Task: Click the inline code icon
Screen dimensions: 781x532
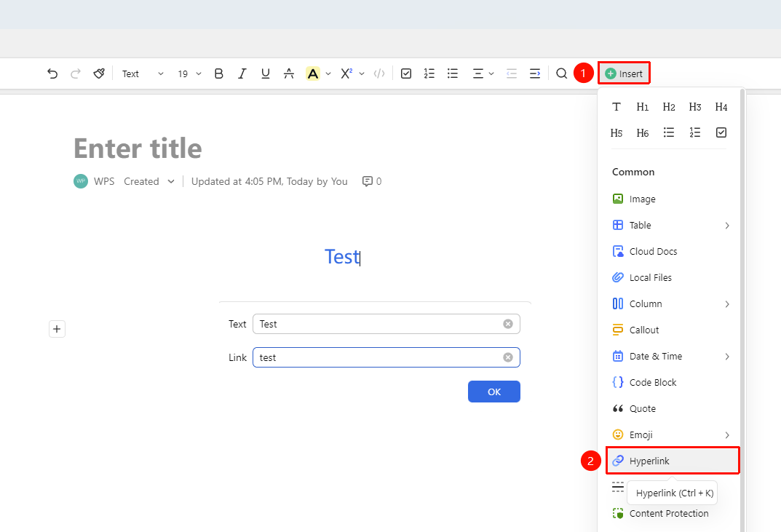Action: point(379,74)
